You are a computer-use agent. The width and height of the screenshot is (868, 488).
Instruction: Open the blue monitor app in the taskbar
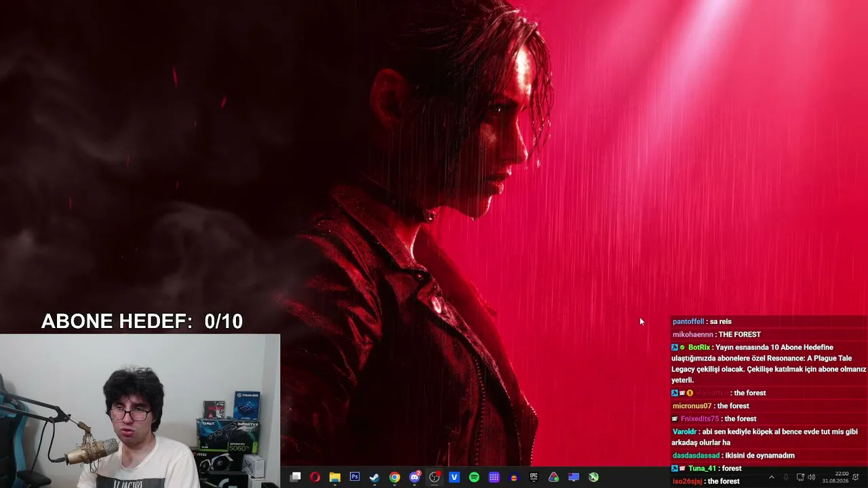(574, 477)
